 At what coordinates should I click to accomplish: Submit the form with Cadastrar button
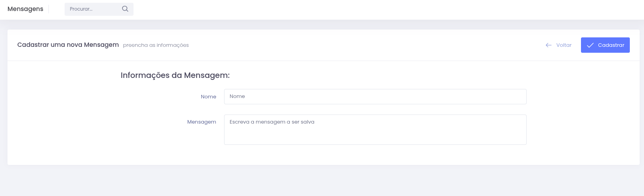click(x=605, y=45)
